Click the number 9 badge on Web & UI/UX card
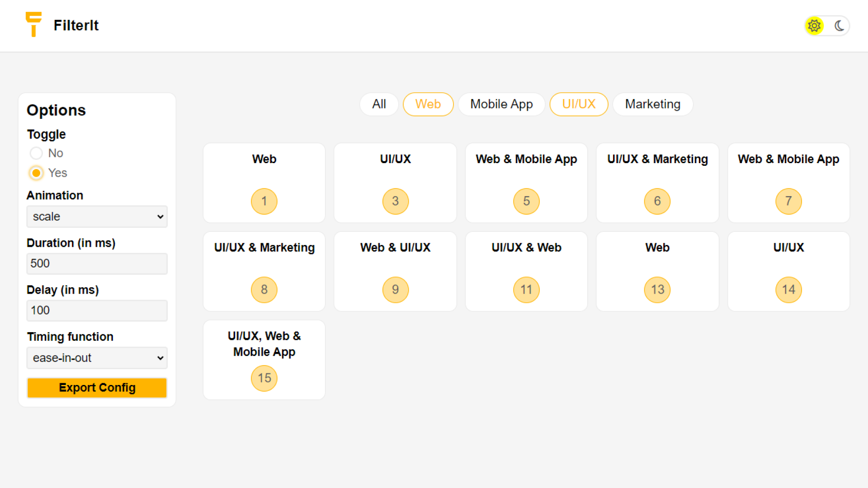Image resolution: width=868 pixels, height=488 pixels. coord(395,290)
